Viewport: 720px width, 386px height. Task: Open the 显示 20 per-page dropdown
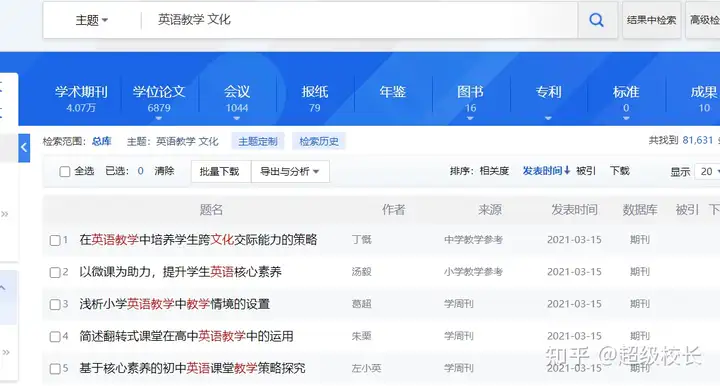708,172
